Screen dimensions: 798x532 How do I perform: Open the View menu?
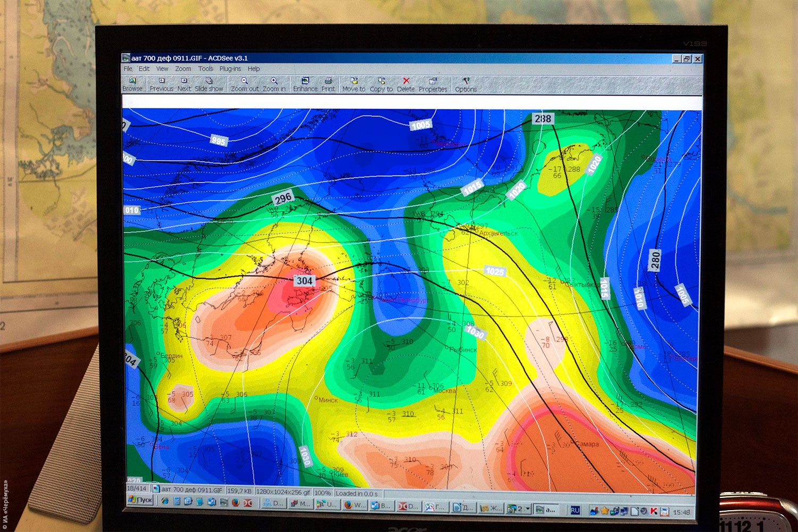click(162, 69)
